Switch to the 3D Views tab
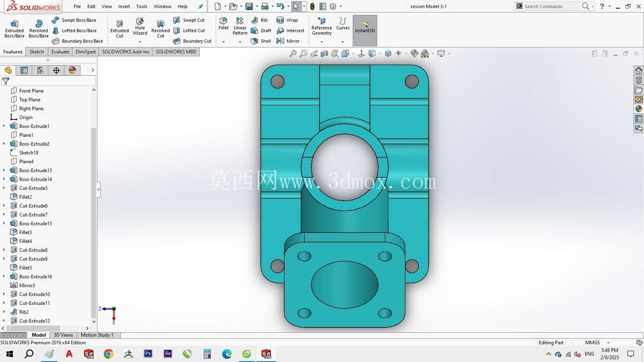644x362 pixels. [x=63, y=335]
